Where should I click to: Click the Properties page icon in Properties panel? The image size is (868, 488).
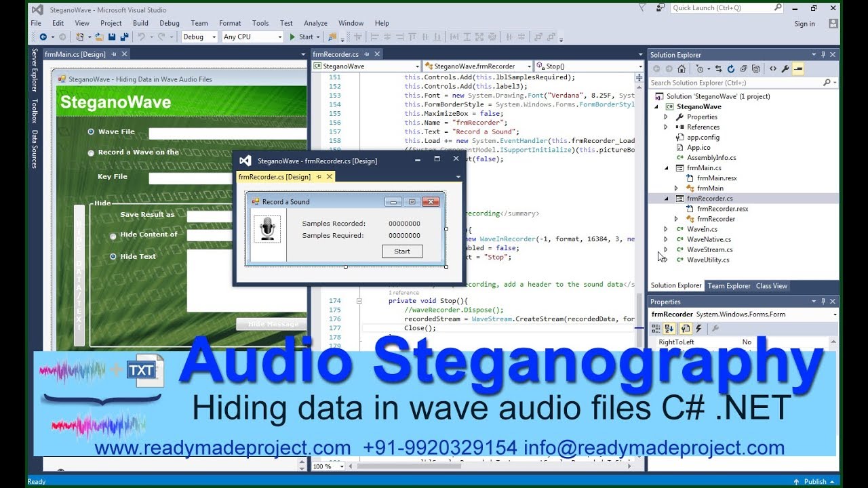pos(685,328)
